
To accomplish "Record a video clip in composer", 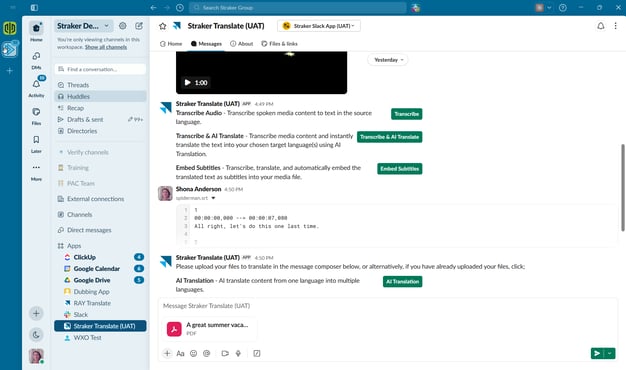I will coord(225,353).
